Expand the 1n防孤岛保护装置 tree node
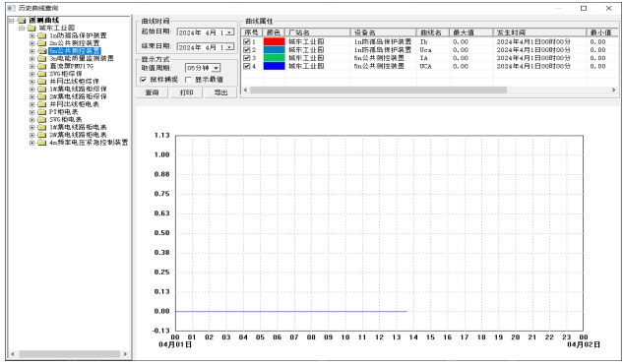The width and height of the screenshot is (624, 364). click(32, 35)
